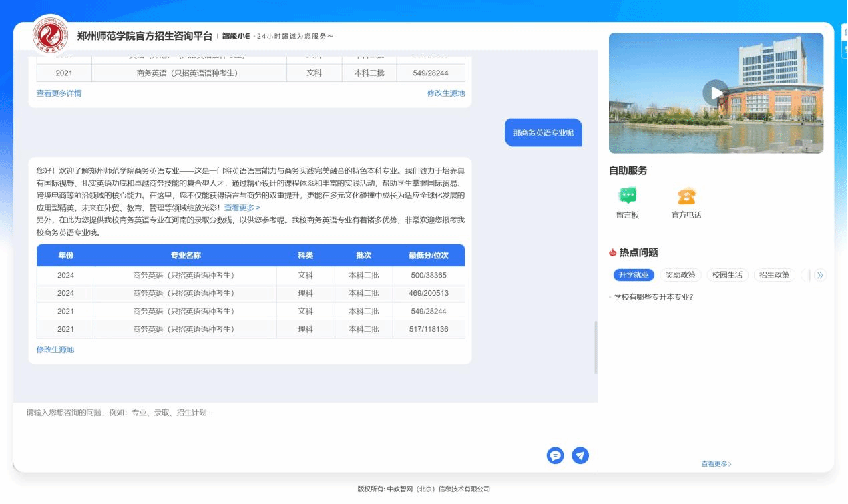This screenshot has width=848, height=504.
Task: Click the paper plane send icon
Action: pos(580,455)
